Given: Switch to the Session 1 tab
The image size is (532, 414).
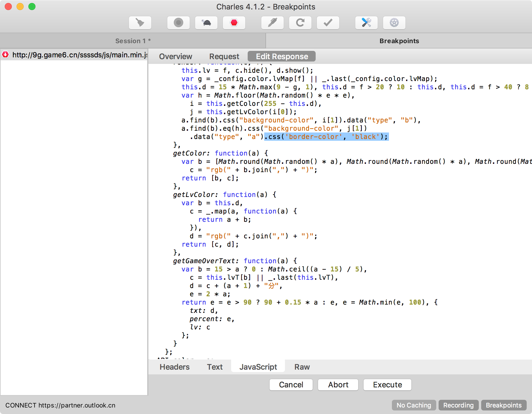Looking at the screenshot, I should click(133, 41).
